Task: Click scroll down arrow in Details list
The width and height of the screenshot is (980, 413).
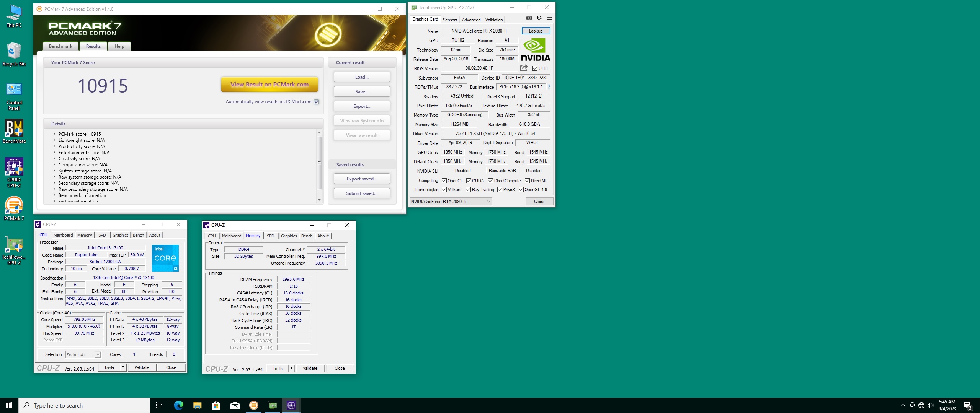Action: [x=319, y=200]
